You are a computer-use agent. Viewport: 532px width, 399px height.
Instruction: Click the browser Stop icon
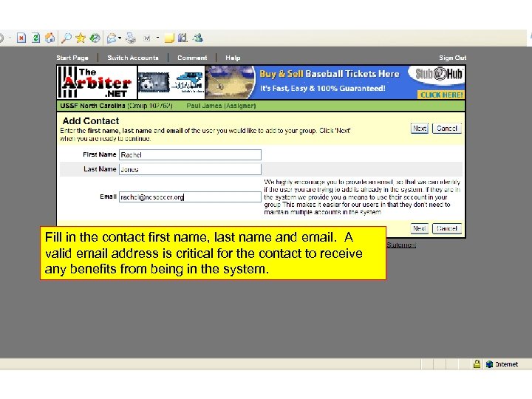(x=21, y=38)
